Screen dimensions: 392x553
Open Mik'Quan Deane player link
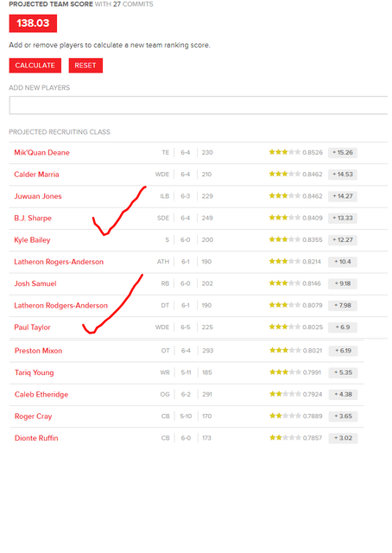click(41, 153)
